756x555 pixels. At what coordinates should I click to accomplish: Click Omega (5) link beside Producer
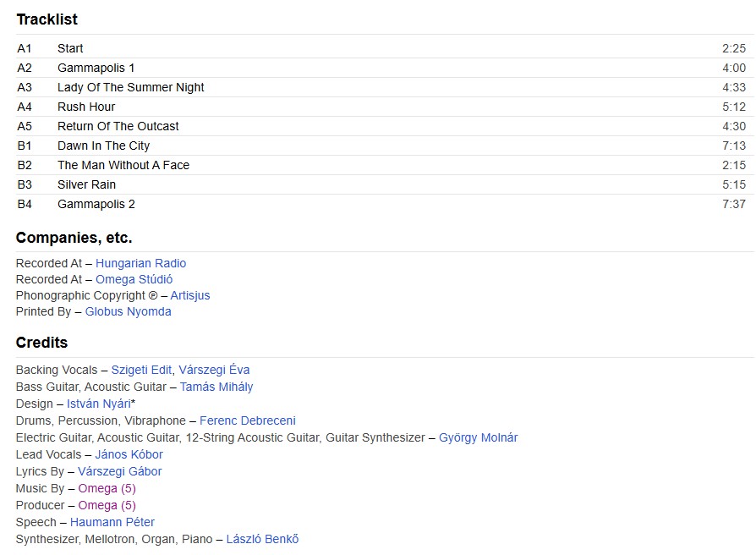click(x=107, y=505)
